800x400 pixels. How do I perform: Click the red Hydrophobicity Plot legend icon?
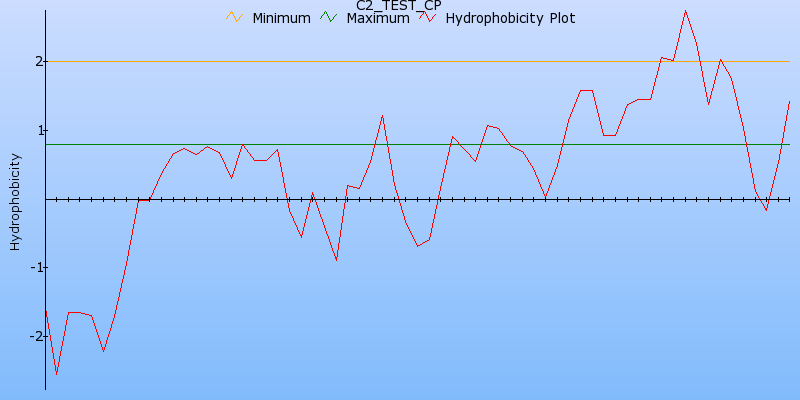(428, 18)
